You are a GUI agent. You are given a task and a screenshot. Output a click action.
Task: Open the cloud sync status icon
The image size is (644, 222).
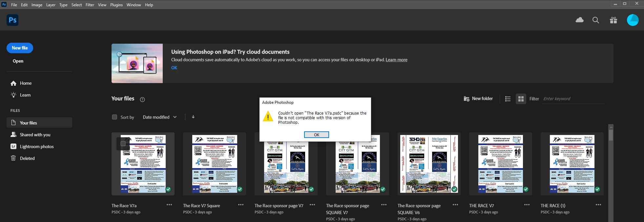580,20
